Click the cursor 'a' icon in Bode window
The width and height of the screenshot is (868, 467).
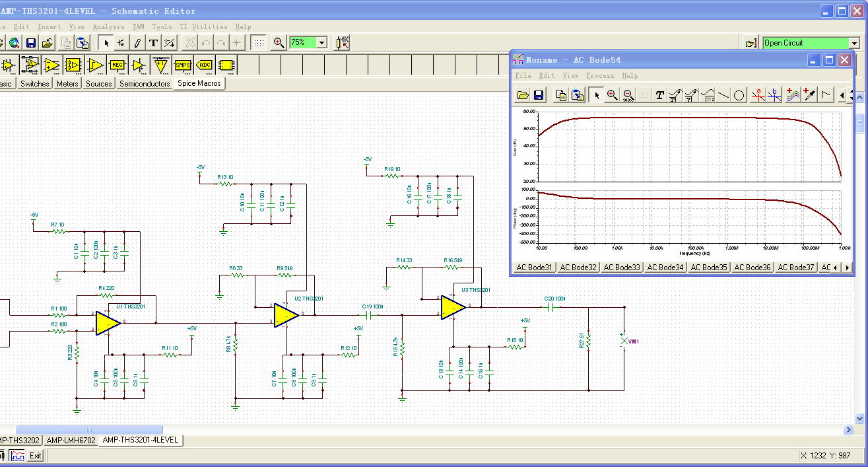pos(758,95)
